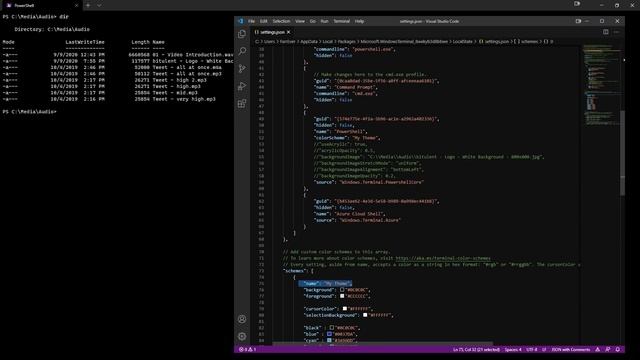Viewport: 640px width, 360px height.
Task: Click the minimap code overview
Action: [x=602, y=86]
